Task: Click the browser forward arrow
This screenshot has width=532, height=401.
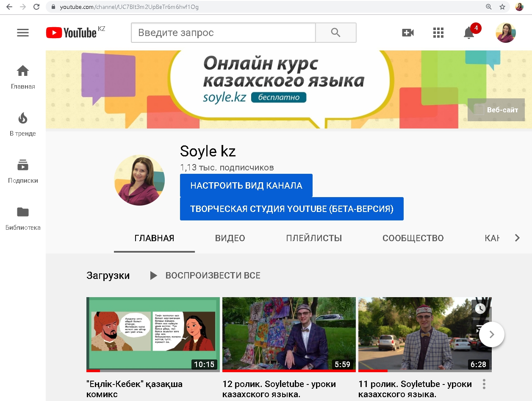Action: coord(23,7)
